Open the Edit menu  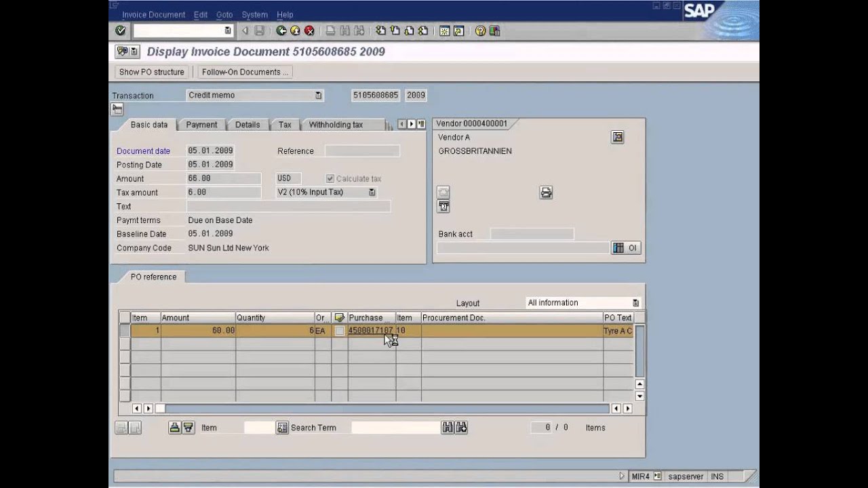[201, 14]
